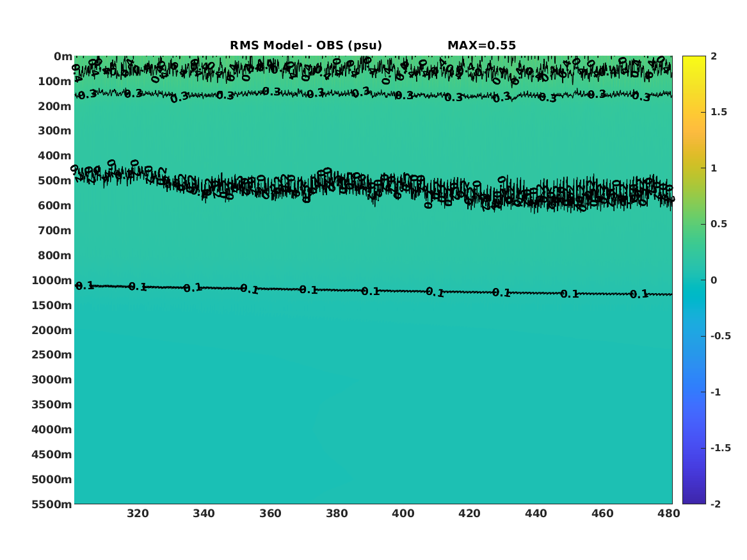Click colorbar tick label '-1.5'

click(720, 447)
